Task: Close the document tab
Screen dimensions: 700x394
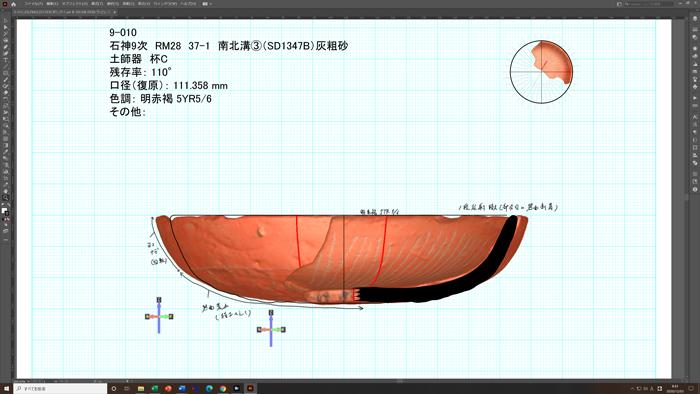Action: 115,12
